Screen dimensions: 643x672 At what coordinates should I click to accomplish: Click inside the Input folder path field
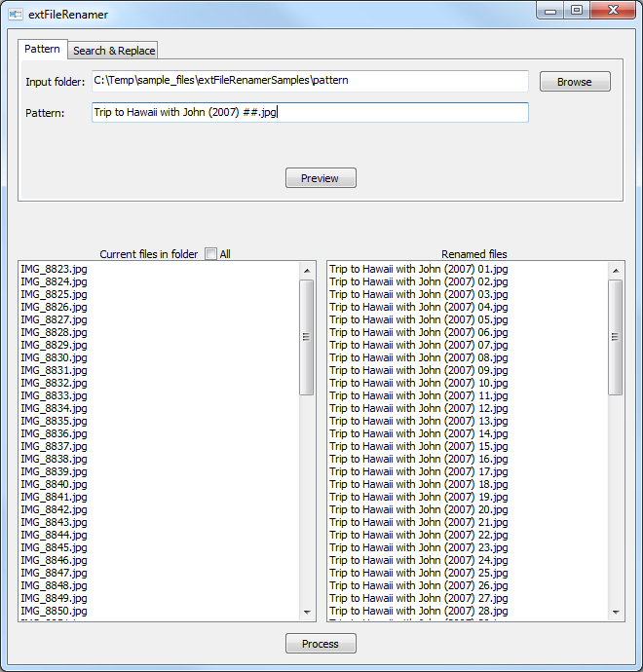click(x=309, y=81)
